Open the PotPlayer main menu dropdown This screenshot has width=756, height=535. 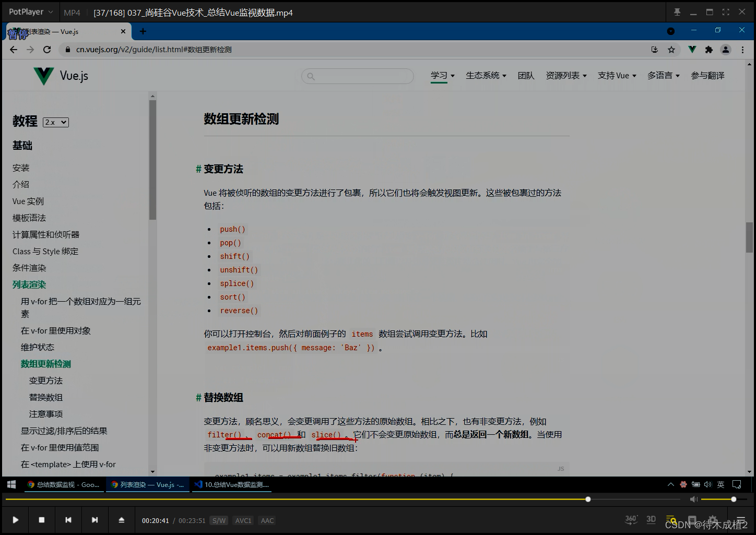tap(31, 11)
